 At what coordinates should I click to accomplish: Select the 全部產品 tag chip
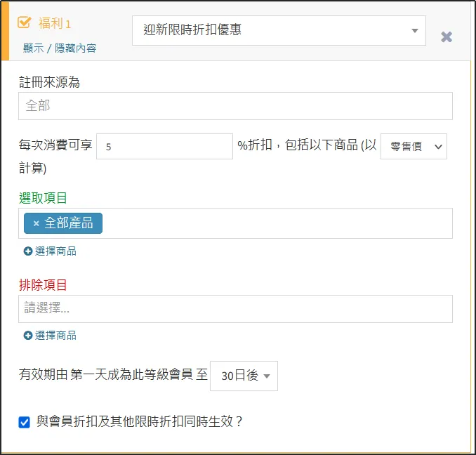pyautogui.click(x=68, y=223)
